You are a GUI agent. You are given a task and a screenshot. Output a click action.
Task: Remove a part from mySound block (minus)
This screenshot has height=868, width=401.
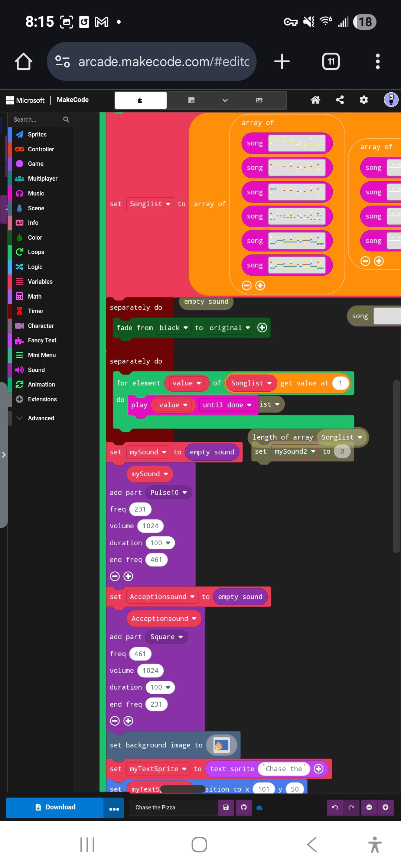point(115,576)
